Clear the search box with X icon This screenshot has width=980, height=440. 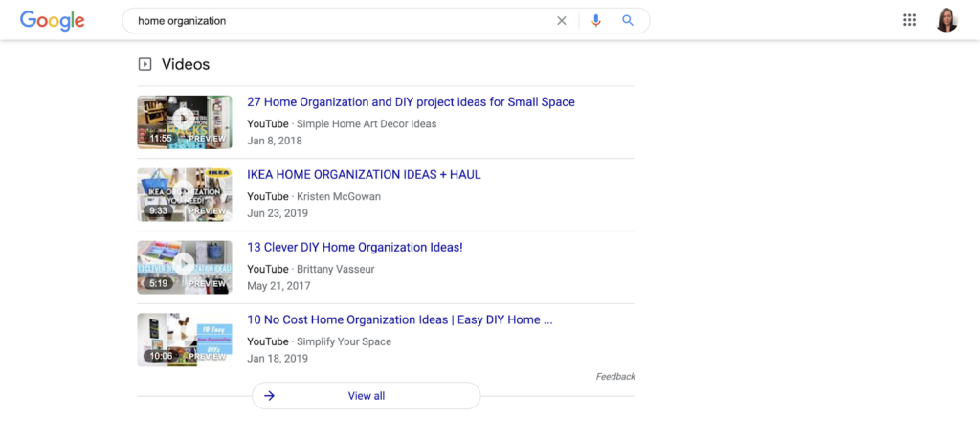click(561, 21)
